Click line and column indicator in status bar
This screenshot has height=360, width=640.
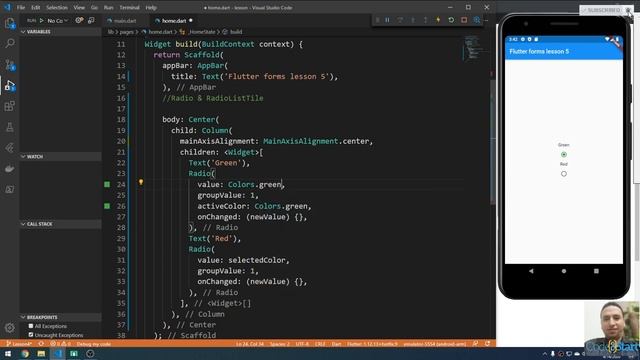(x=250, y=344)
